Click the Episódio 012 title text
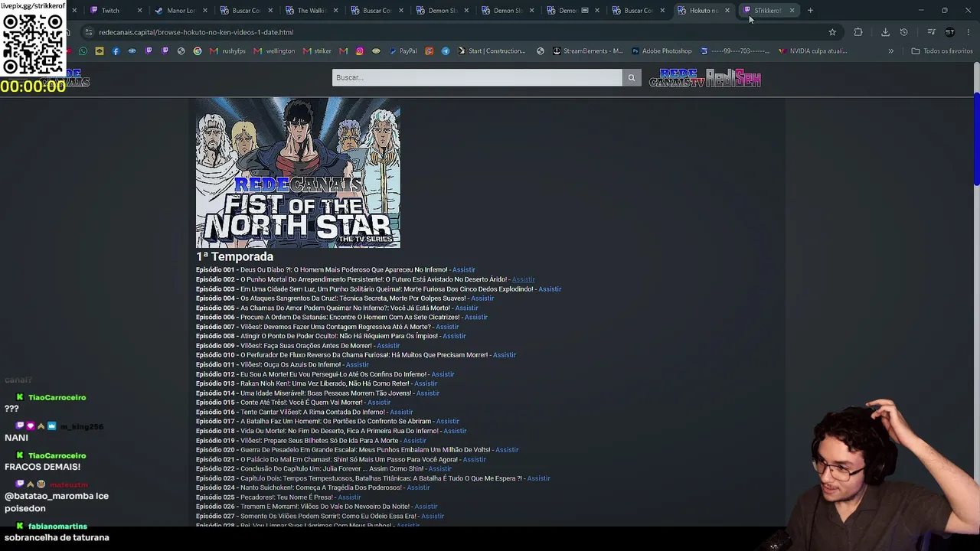The height and width of the screenshot is (551, 980). [x=333, y=374]
